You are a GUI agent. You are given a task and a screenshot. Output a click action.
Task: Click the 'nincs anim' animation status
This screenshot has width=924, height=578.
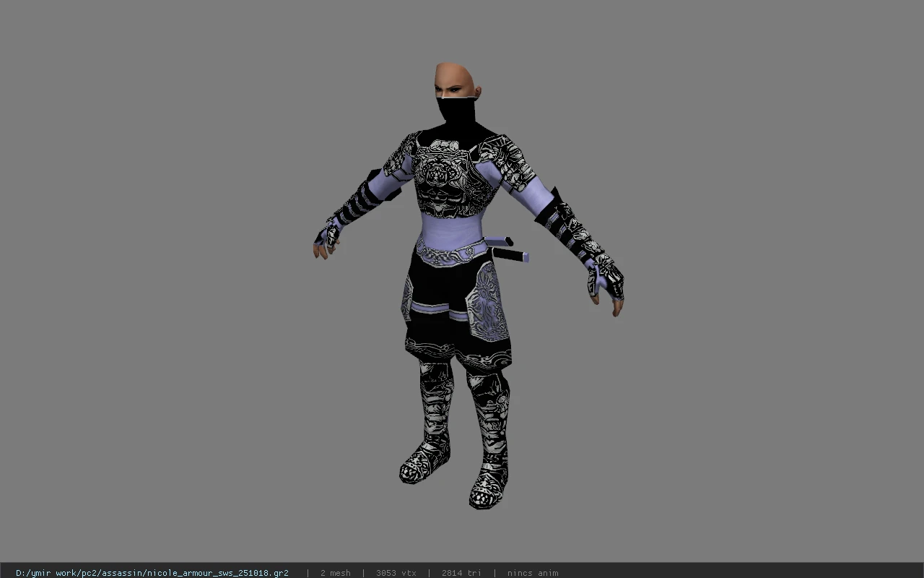point(533,573)
